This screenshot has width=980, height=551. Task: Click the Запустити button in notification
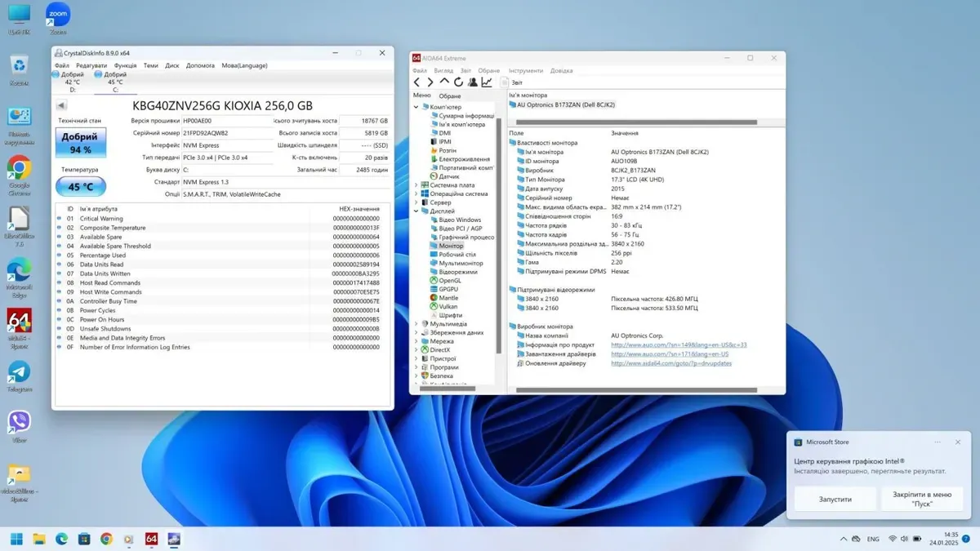click(x=835, y=499)
